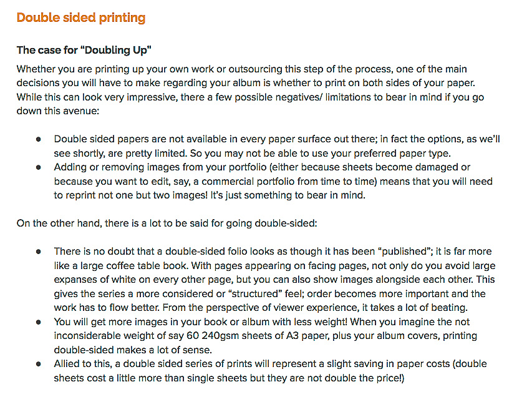The height and width of the screenshot is (397, 532).
Task: Click the bullet beside 'Double sided papers are not available'
Action: [x=38, y=139]
